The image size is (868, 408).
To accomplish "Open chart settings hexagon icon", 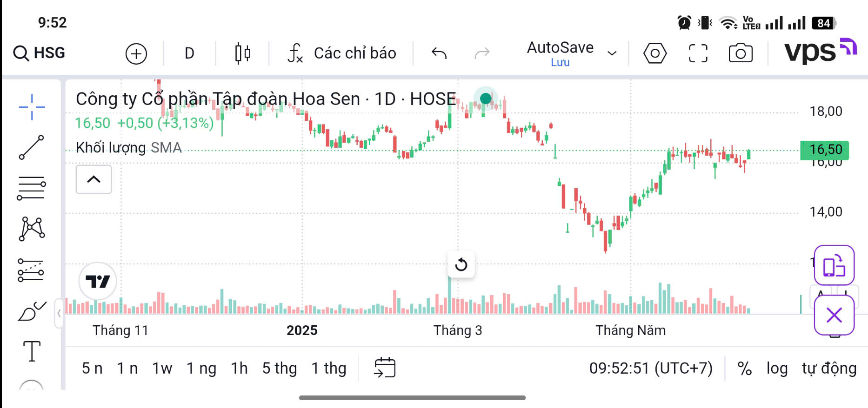I will tap(654, 53).
